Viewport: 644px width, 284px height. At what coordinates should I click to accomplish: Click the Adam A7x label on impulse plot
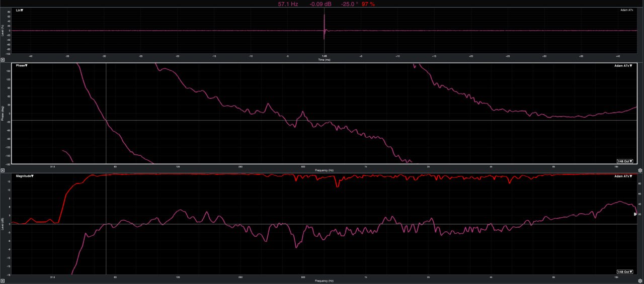(627, 10)
